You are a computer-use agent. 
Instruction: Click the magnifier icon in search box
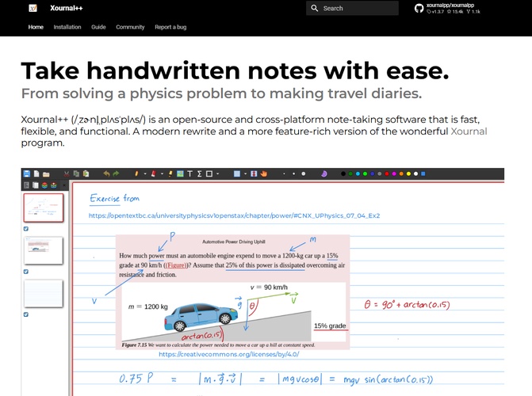coord(315,8)
